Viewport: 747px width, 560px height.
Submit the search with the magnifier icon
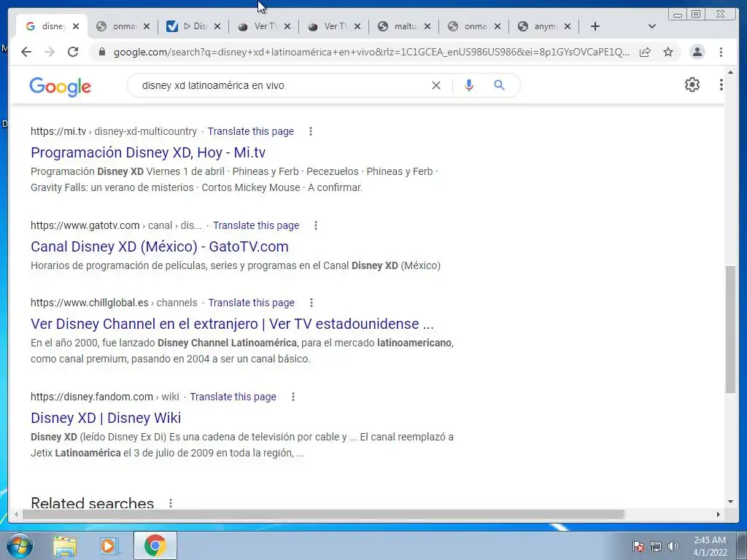(499, 85)
